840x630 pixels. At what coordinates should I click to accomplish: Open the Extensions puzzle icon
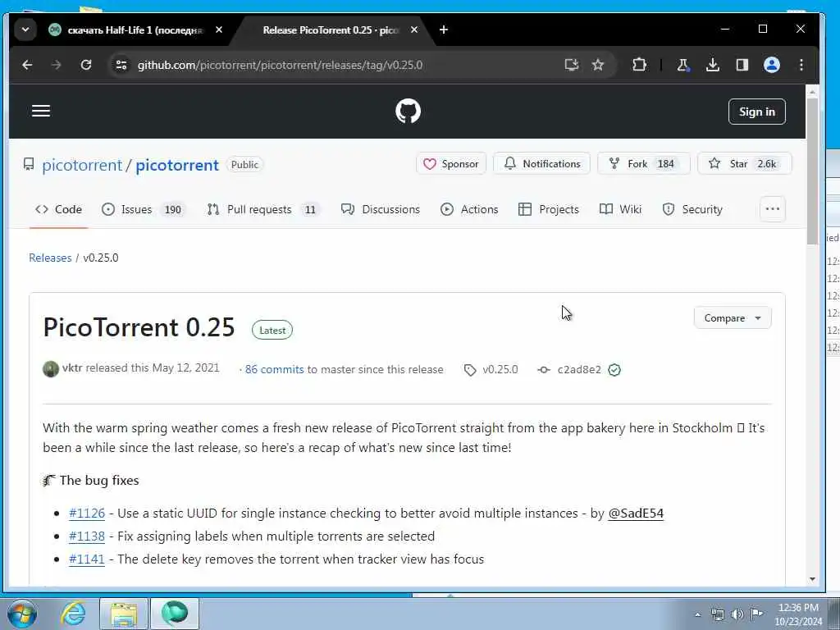click(639, 66)
